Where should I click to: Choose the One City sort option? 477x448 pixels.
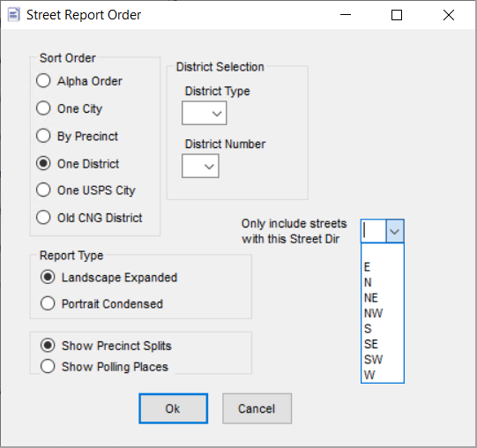[x=43, y=108]
